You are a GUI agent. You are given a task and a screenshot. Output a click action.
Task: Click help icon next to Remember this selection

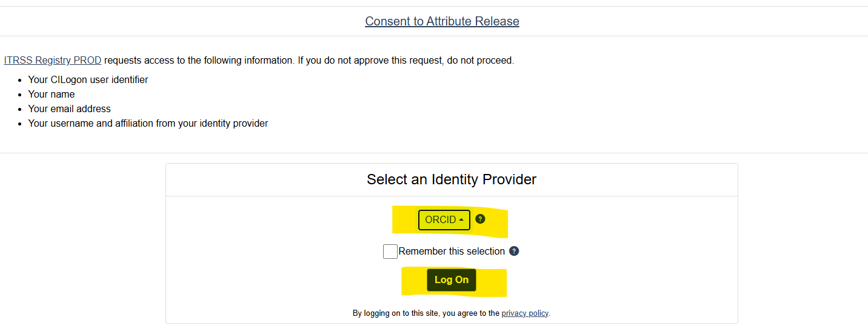point(514,251)
